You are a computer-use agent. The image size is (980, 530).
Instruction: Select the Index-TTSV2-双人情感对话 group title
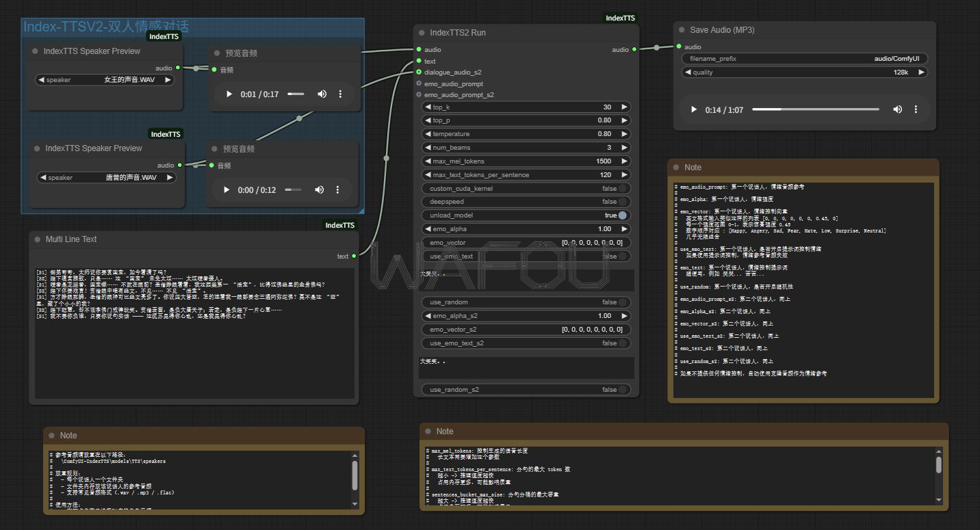point(106,27)
